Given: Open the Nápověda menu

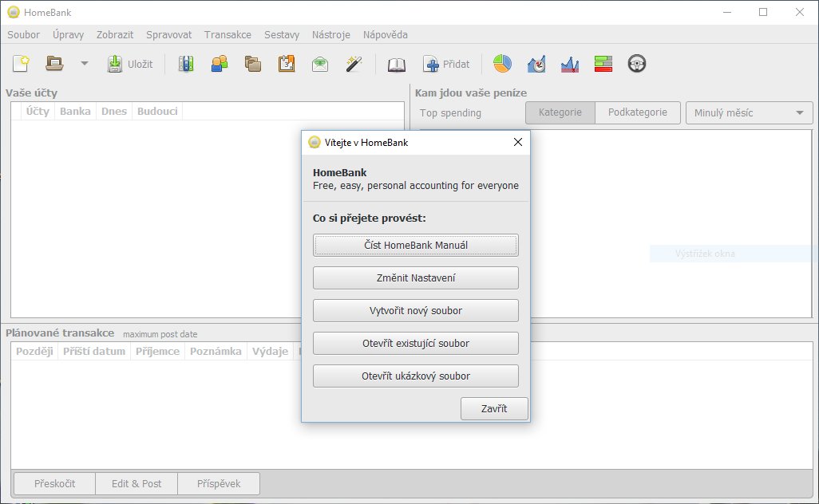Looking at the screenshot, I should (386, 34).
